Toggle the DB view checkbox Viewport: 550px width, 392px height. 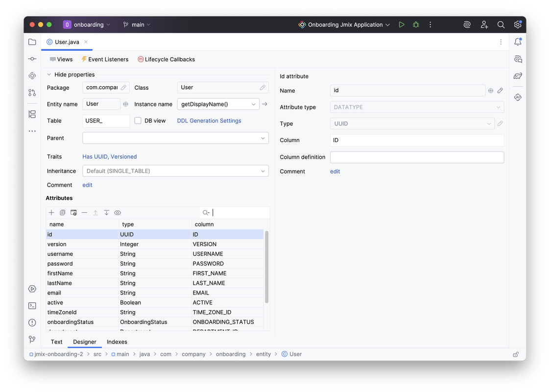coord(138,121)
